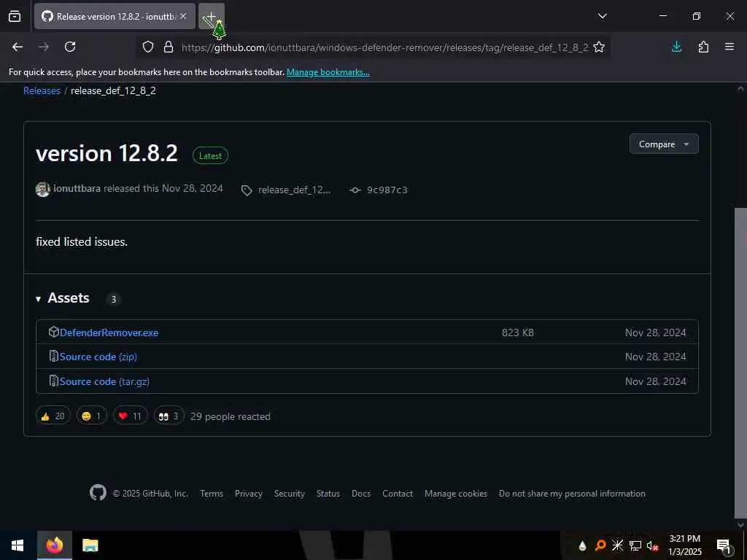Open the notification center icon
Screen dimensions: 747x560
724,545
